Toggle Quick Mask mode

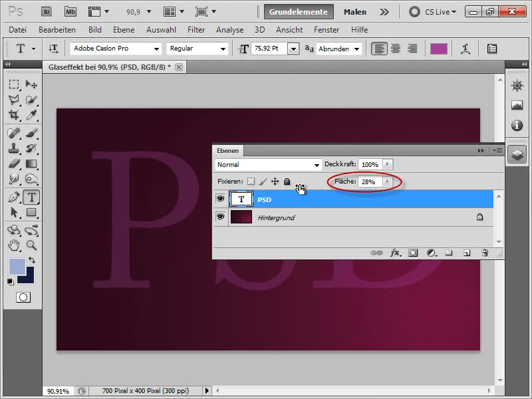tap(23, 297)
